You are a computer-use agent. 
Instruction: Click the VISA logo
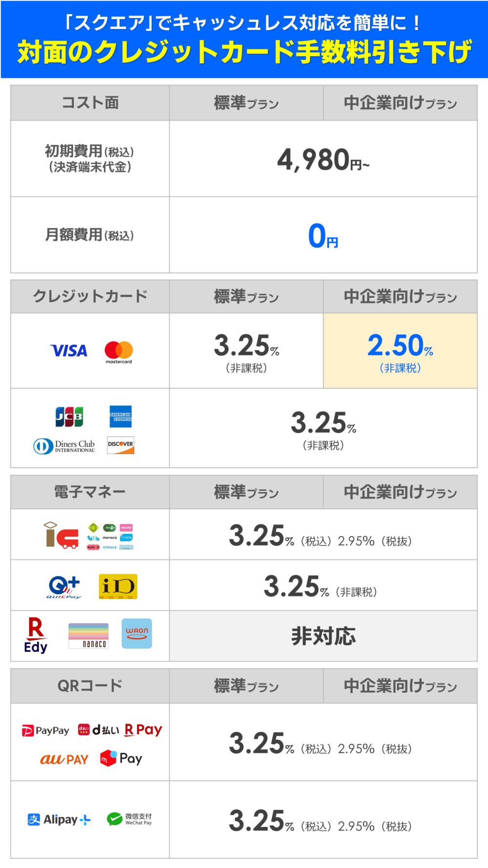69,351
